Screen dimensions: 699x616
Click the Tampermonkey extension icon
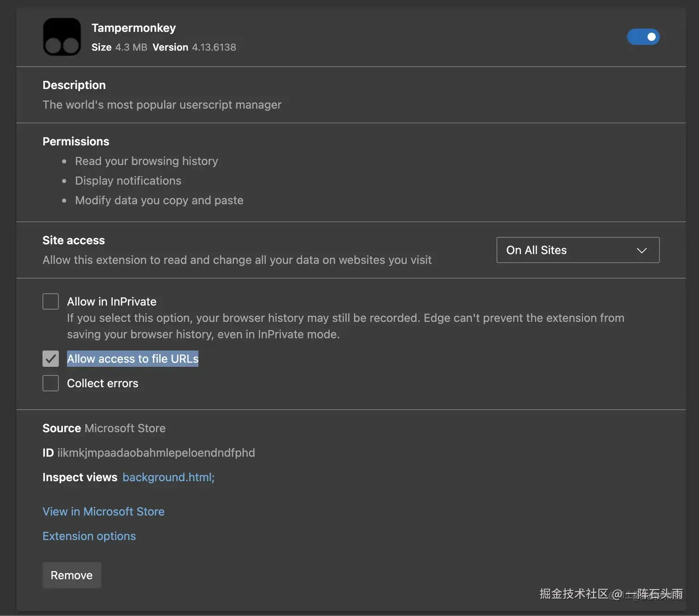tap(62, 37)
